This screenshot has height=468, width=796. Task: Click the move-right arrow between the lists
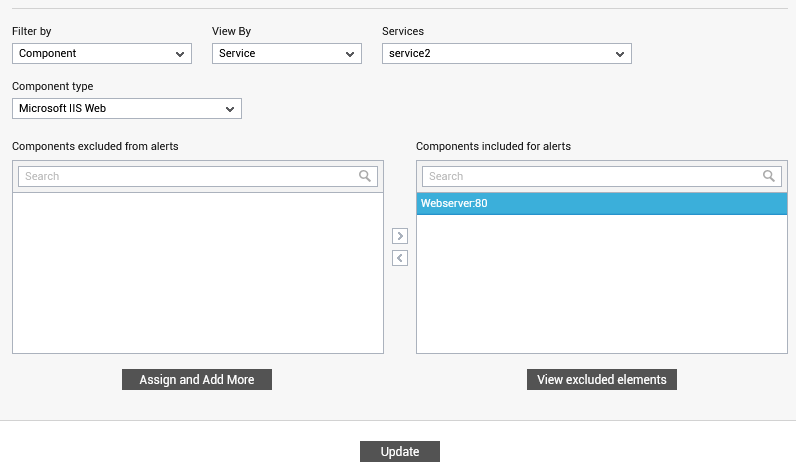(400, 236)
